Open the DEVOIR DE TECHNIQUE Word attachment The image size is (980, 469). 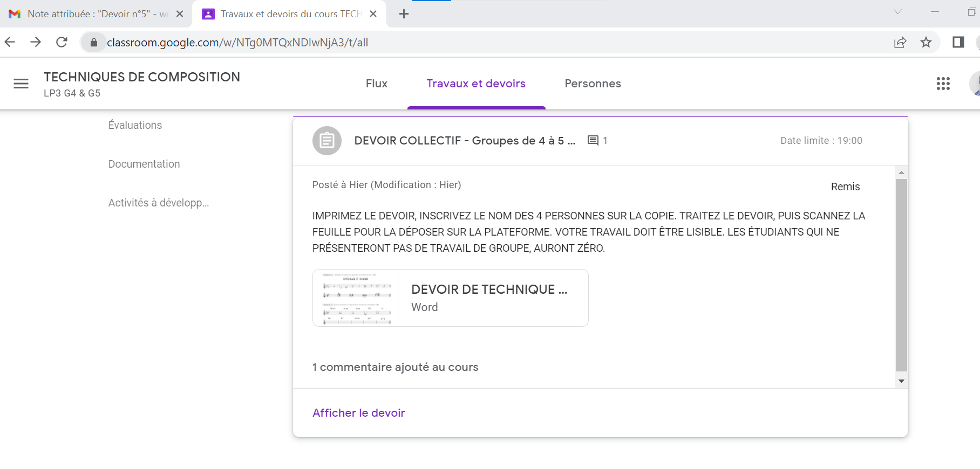(450, 298)
